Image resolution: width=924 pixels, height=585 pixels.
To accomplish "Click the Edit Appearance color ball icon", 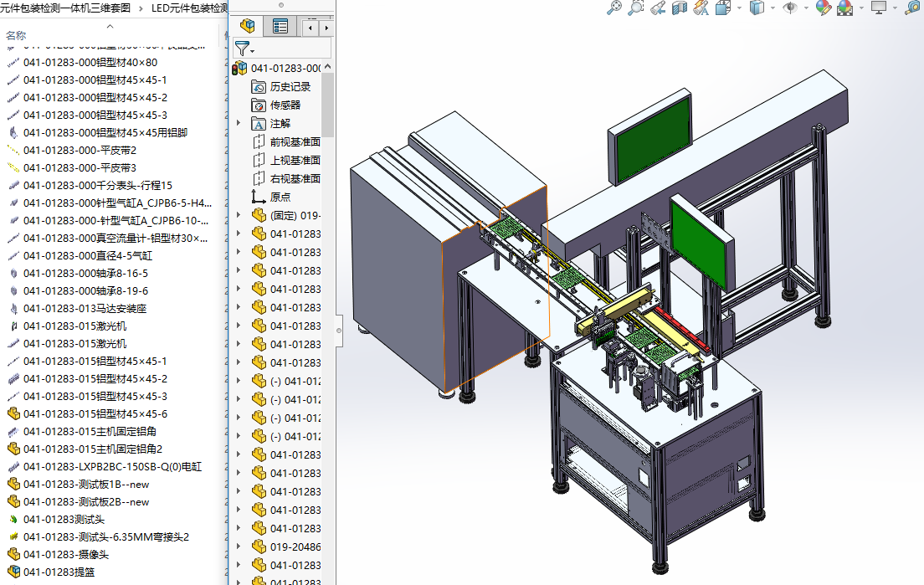I will click(824, 8).
